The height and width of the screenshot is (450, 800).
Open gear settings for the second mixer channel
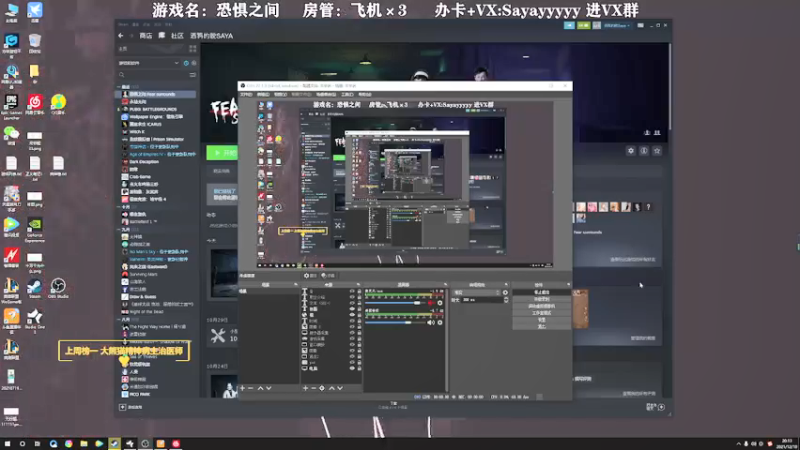[x=440, y=322]
